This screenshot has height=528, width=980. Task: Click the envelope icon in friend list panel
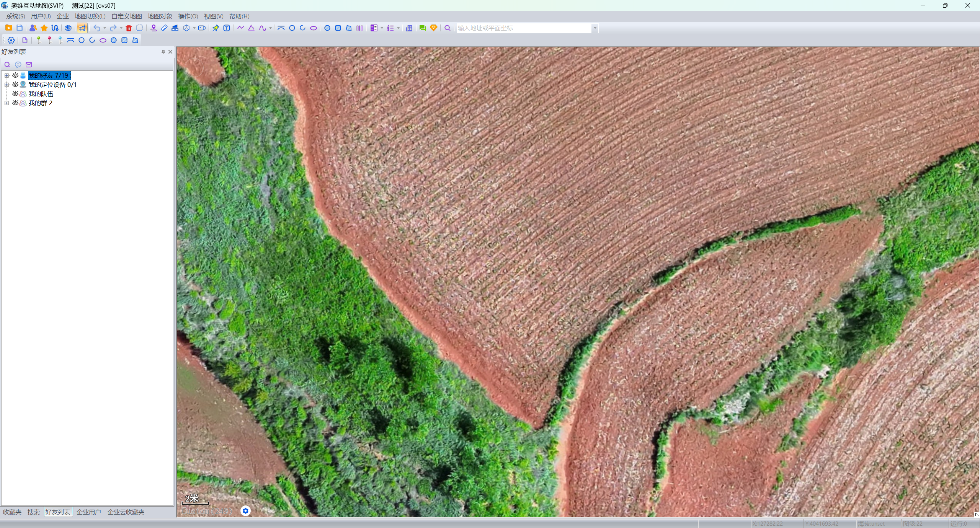[29, 65]
